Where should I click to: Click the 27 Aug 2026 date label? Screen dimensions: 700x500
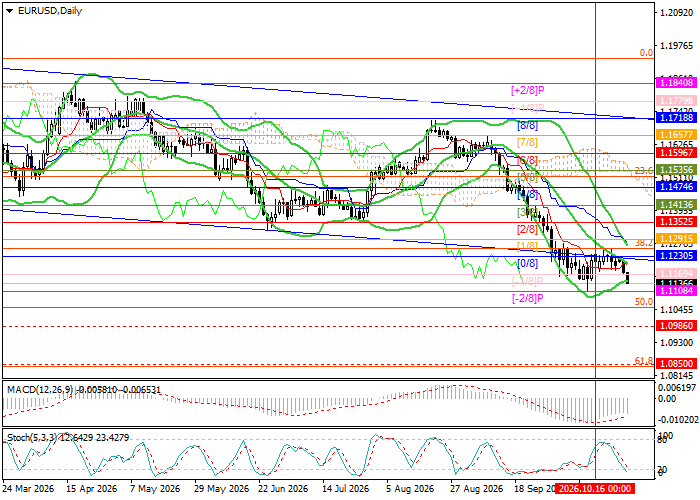tap(476, 488)
